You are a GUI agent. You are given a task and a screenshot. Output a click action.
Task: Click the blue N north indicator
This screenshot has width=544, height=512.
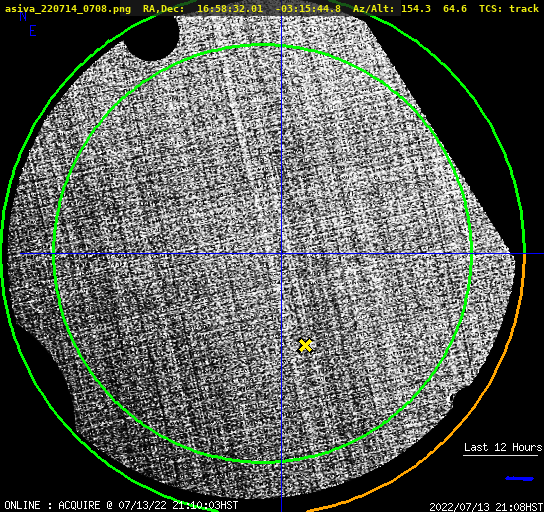(x=23, y=16)
